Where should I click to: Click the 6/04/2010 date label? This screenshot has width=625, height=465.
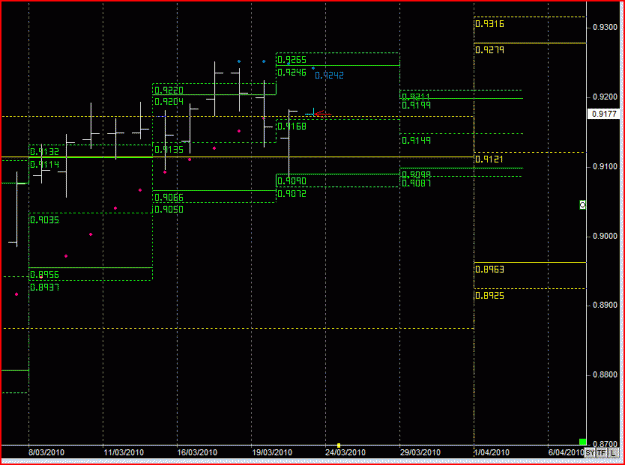tap(567, 453)
